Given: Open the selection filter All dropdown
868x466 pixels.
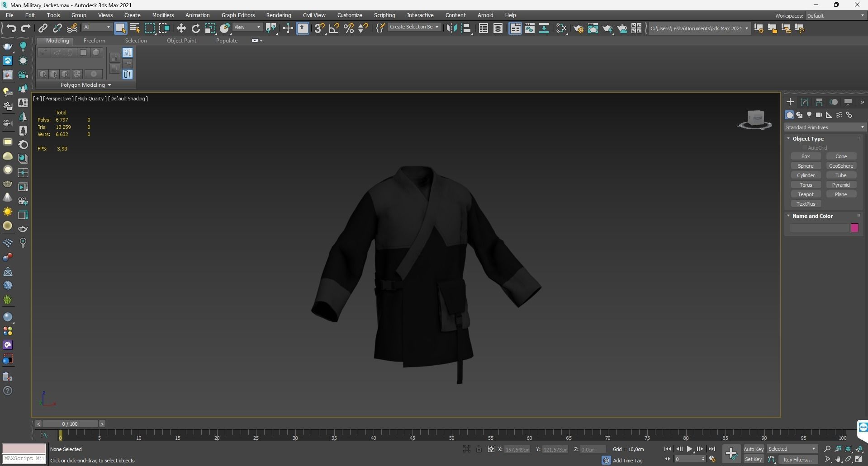Looking at the screenshot, I should click(97, 28).
